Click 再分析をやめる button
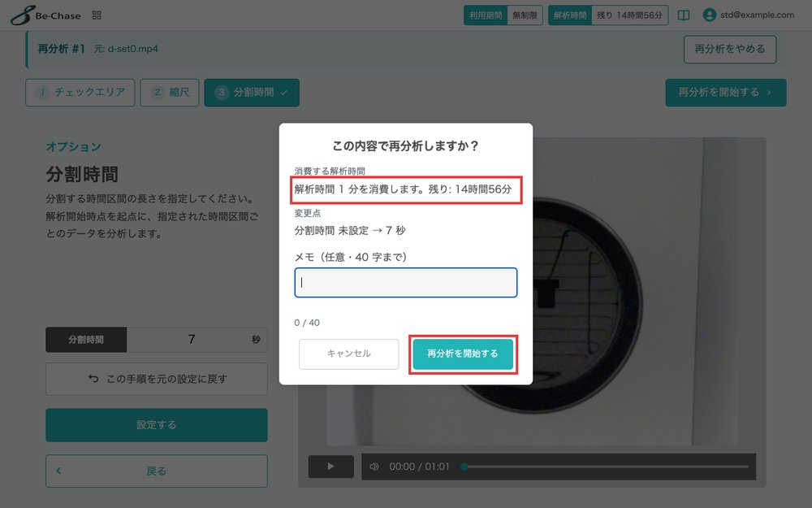812x508 pixels. (x=730, y=50)
